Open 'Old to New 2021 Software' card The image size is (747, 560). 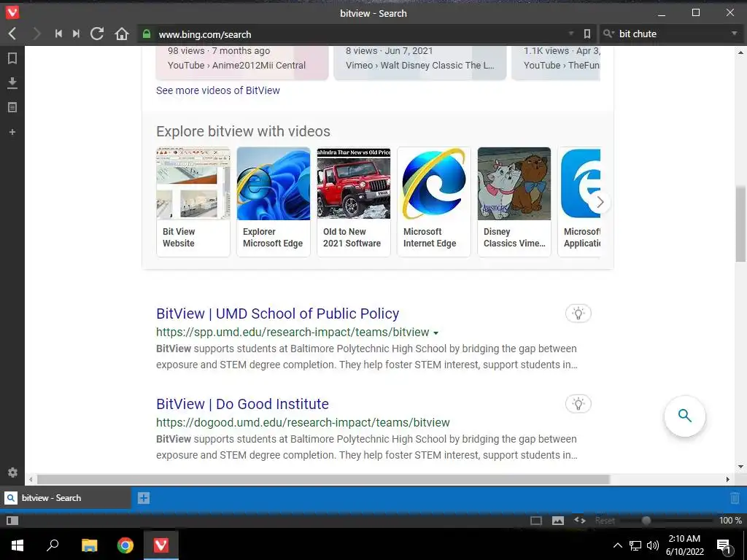pyautogui.click(x=354, y=202)
